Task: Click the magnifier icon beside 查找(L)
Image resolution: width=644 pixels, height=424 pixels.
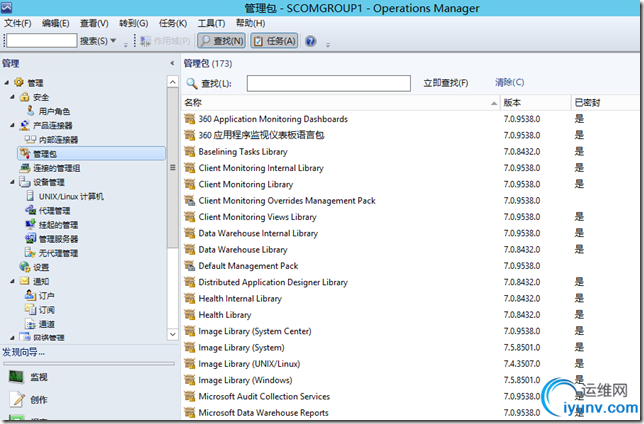Action: tap(192, 83)
